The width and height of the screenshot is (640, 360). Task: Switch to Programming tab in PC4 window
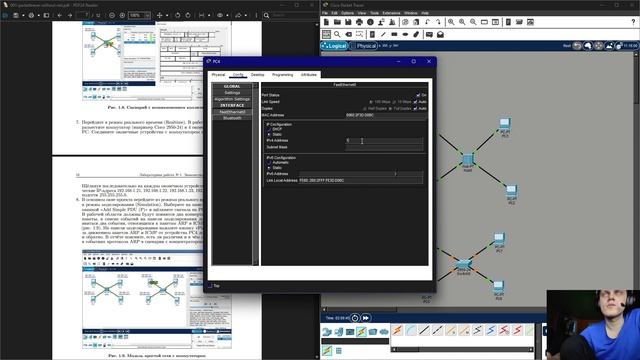point(282,75)
